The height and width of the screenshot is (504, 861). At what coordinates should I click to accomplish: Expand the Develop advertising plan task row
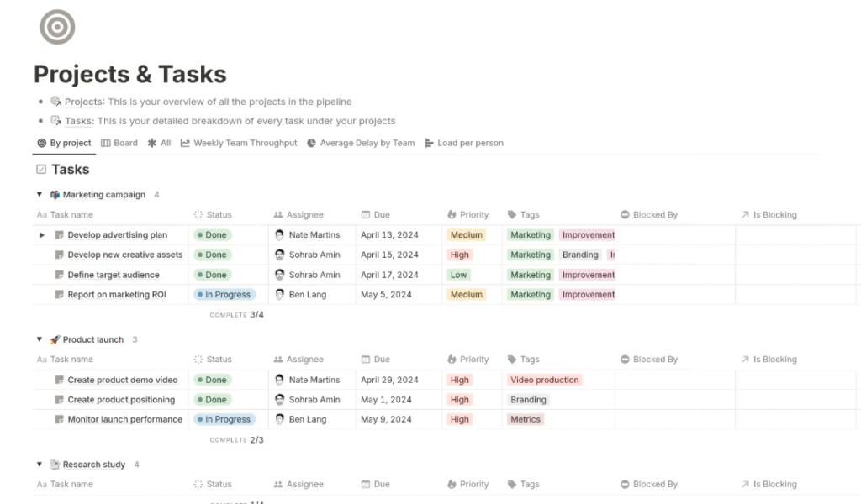point(42,235)
